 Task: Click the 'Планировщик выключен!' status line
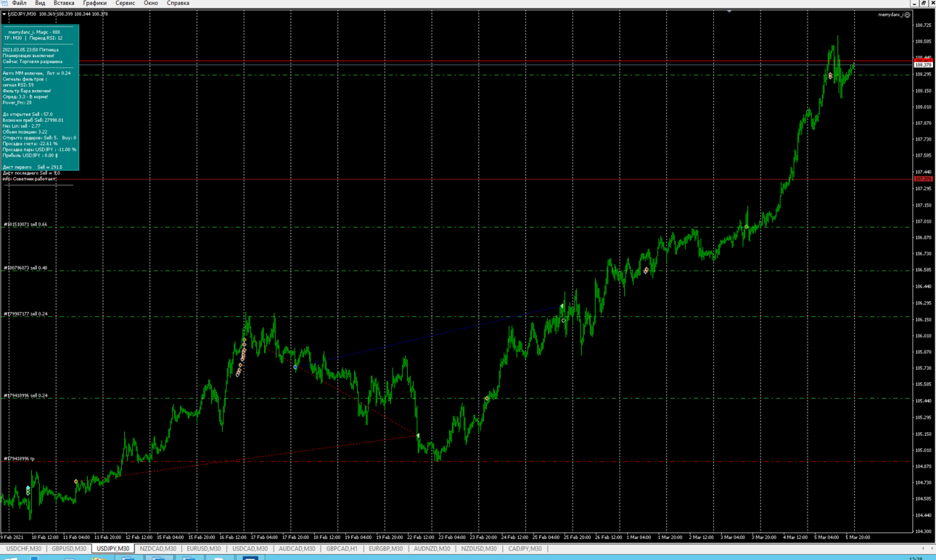tap(28, 56)
